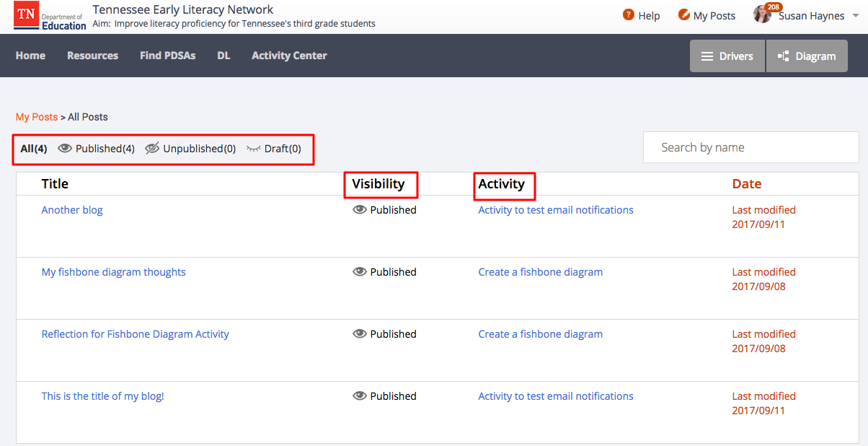Open 'Create a fishbone diagram' in Reflection row
The image size is (868, 446).
coord(541,334)
